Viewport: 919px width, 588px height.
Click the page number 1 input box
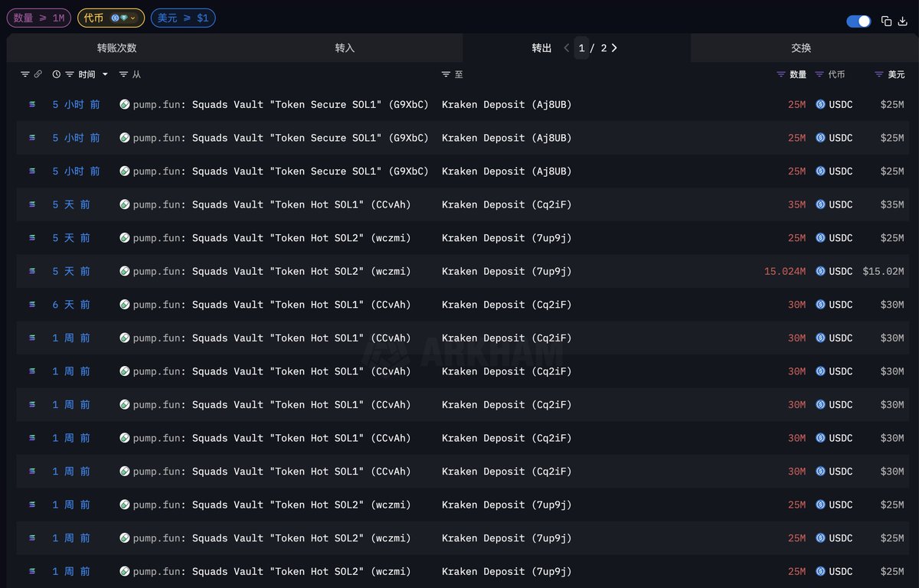point(581,47)
